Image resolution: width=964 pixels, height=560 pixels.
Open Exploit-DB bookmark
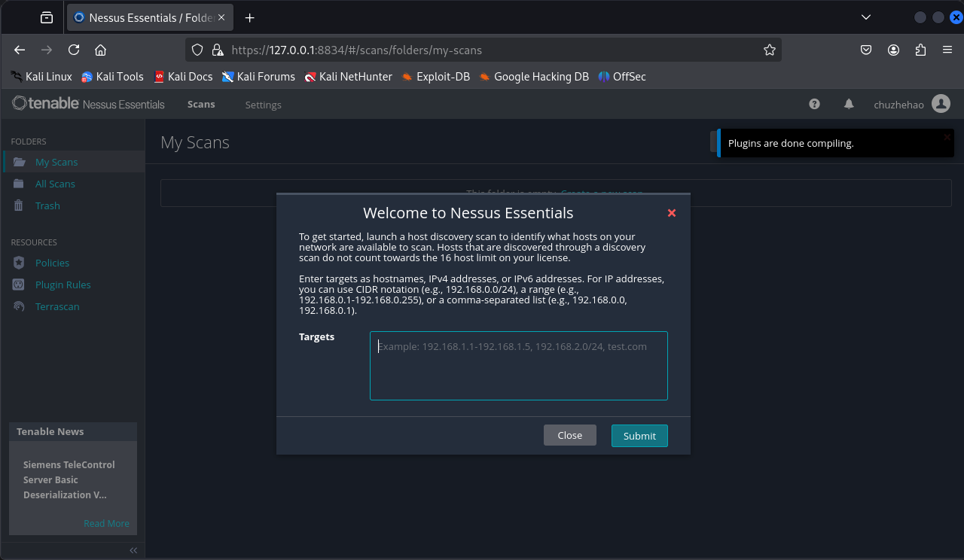click(x=435, y=77)
